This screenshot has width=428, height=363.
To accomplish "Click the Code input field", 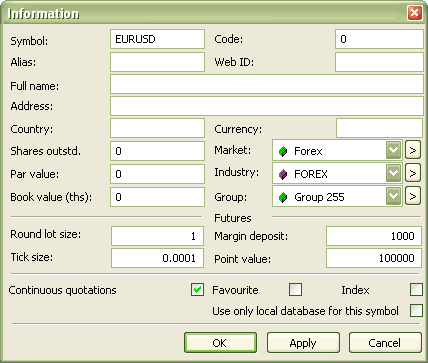I will [x=379, y=39].
